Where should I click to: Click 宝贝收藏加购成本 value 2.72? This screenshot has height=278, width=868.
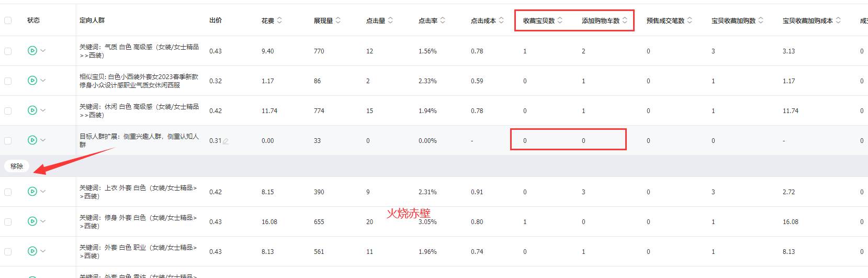point(789,192)
